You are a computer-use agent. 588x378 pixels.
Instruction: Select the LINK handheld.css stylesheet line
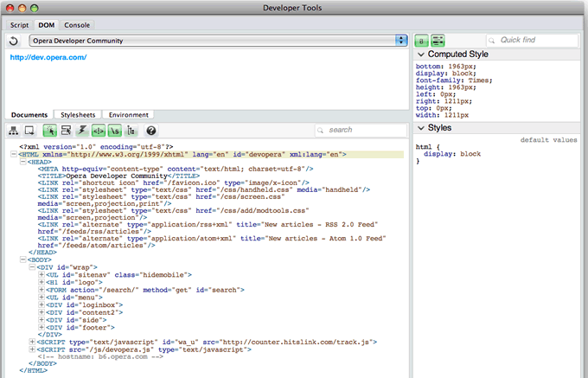coord(203,189)
